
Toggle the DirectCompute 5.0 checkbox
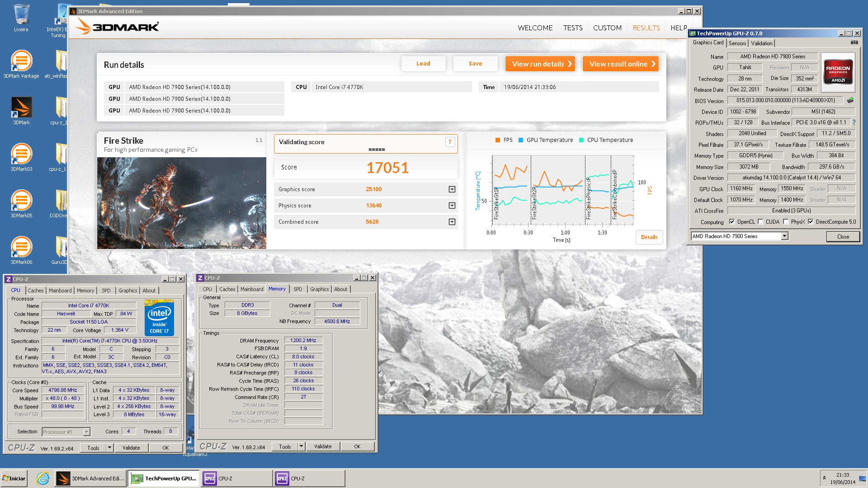[x=811, y=222]
